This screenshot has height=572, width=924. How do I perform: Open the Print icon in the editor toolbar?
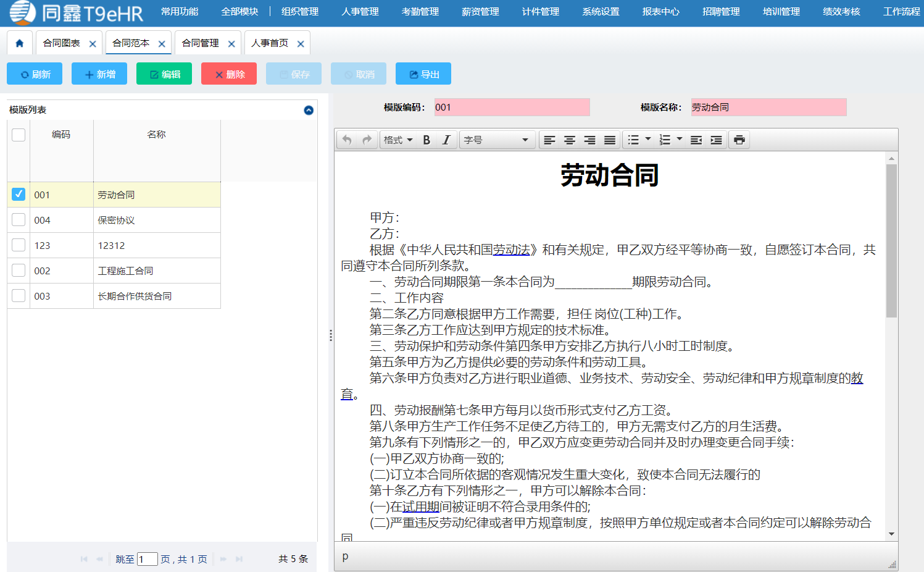[x=739, y=140]
